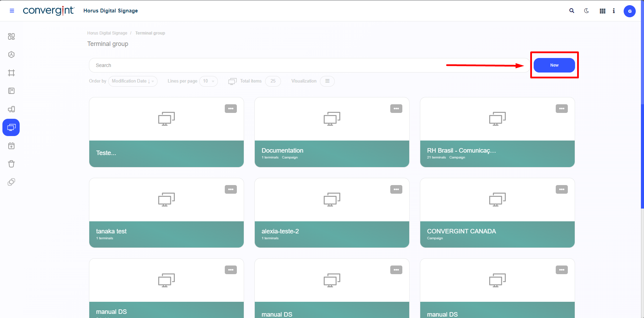Click the New button

click(554, 65)
